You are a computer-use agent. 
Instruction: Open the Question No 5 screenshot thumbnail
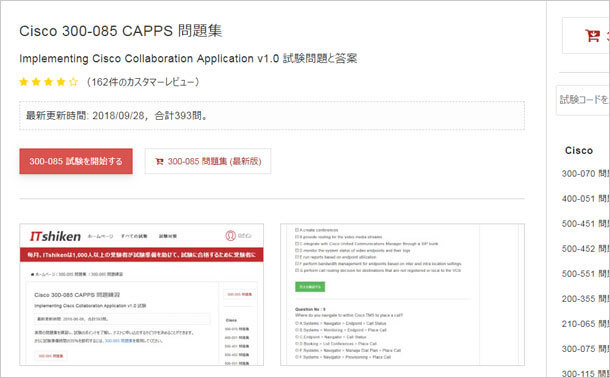[x=402, y=294]
